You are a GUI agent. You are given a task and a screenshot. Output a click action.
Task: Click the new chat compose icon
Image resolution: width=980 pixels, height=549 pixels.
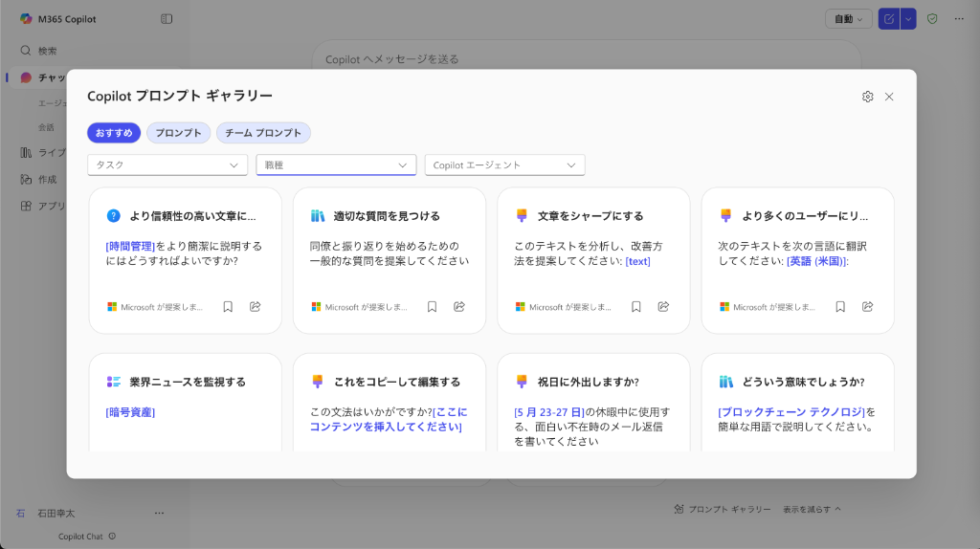point(889,19)
